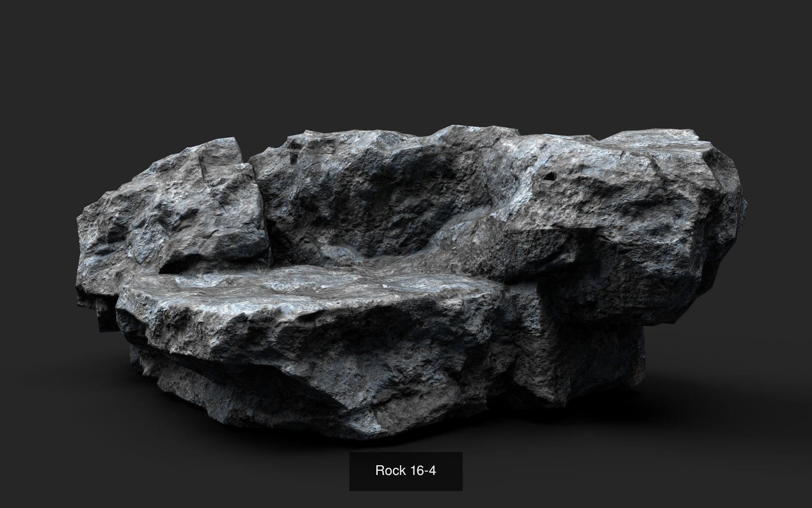This screenshot has height=508, width=812.
Task: Click the empty dark background above the rock
Action: (406, 63)
